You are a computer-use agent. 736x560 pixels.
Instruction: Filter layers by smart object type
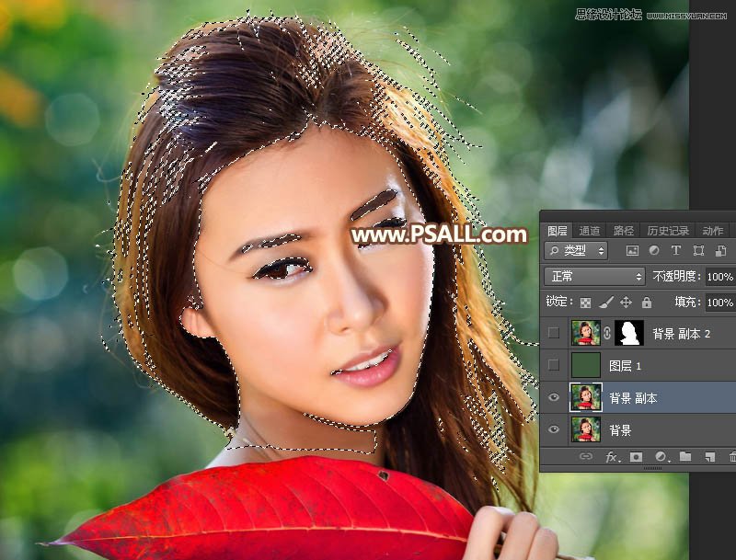(x=721, y=251)
